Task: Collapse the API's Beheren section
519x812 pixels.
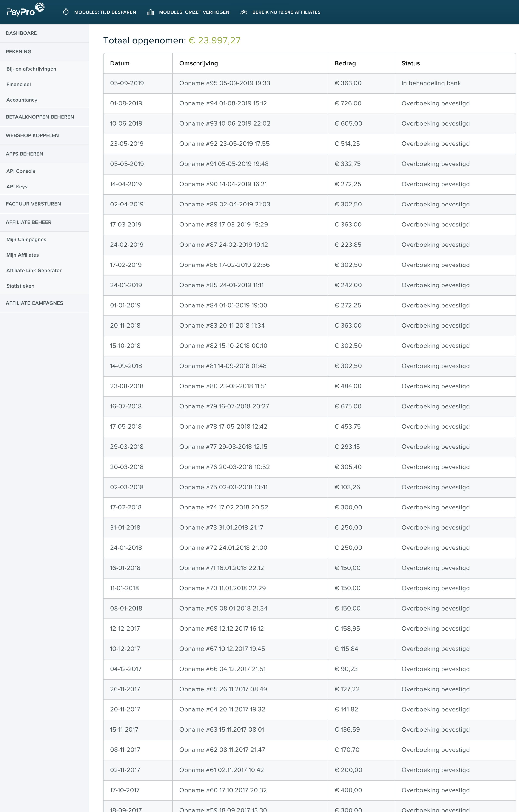Action: [45, 154]
